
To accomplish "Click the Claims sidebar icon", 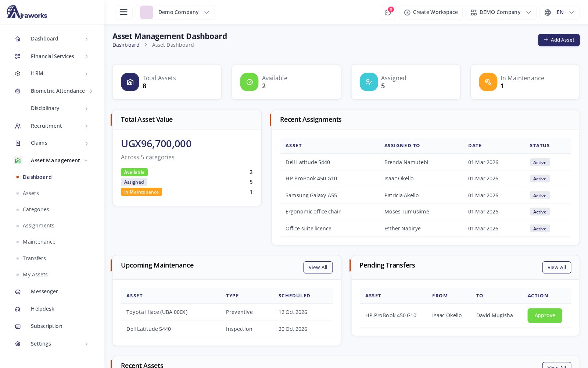I will [x=18, y=143].
